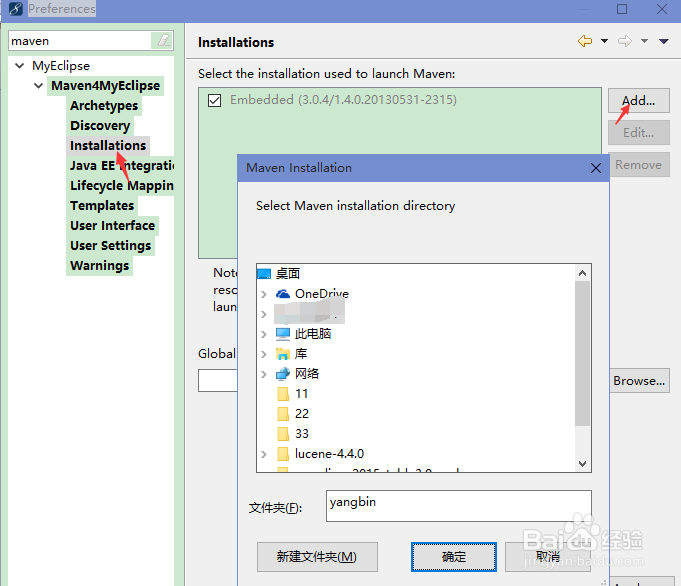Click folder tree scrollbar up arrow
The width and height of the screenshot is (681, 586).
582,273
